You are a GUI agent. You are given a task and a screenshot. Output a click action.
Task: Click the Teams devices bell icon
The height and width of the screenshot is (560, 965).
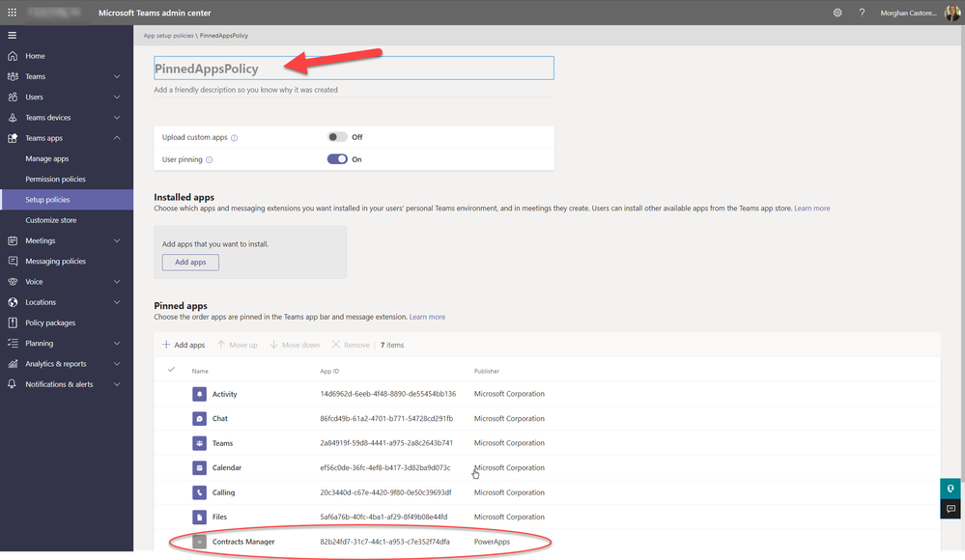[13, 118]
